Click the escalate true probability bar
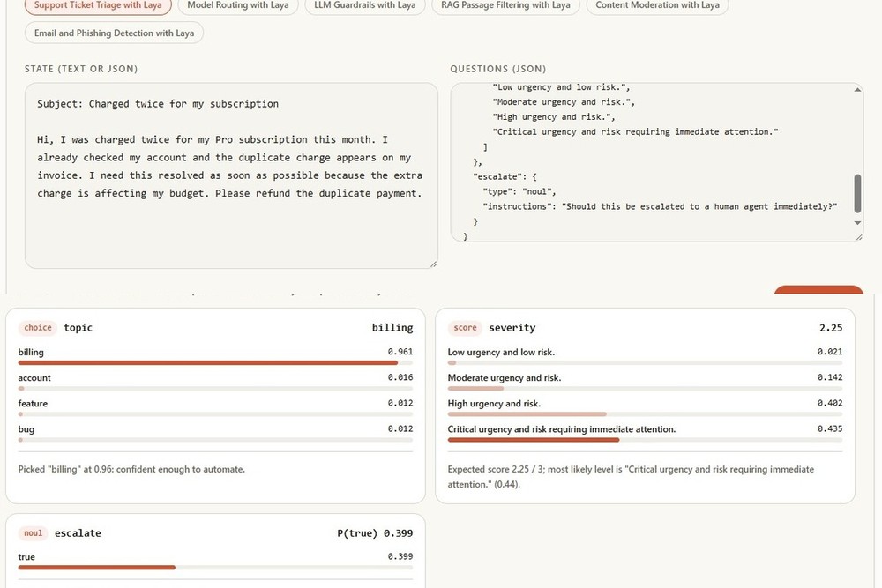Viewport: 882px width, 588px height. coord(215,567)
